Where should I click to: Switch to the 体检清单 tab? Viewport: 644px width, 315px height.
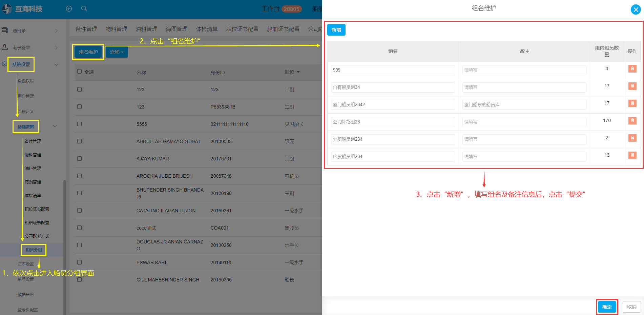point(207,29)
